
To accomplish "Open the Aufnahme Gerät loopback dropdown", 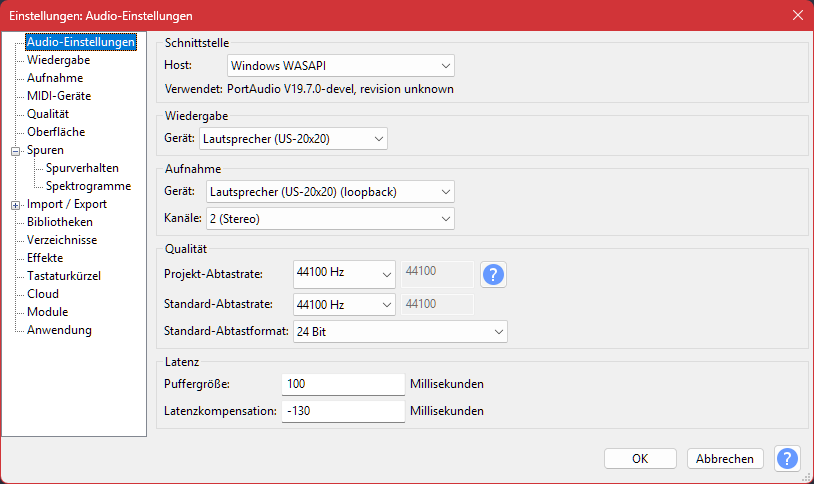I will click(329, 191).
